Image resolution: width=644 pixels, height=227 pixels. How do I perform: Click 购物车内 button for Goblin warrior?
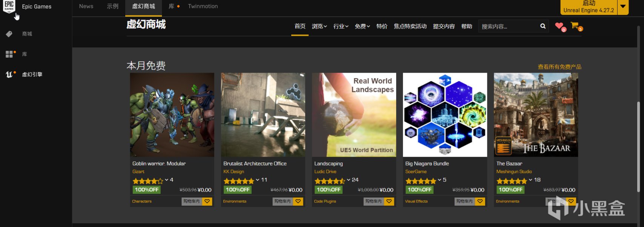[192, 201]
